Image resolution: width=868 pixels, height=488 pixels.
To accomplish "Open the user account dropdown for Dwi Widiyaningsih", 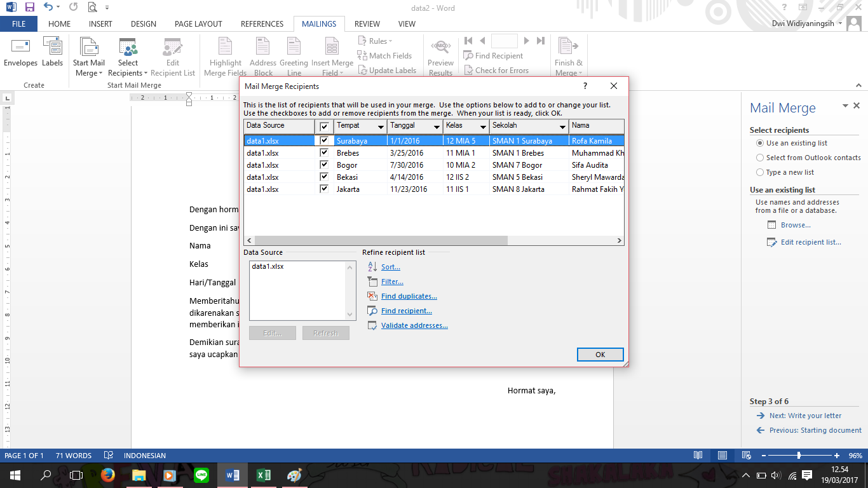I will click(x=840, y=24).
